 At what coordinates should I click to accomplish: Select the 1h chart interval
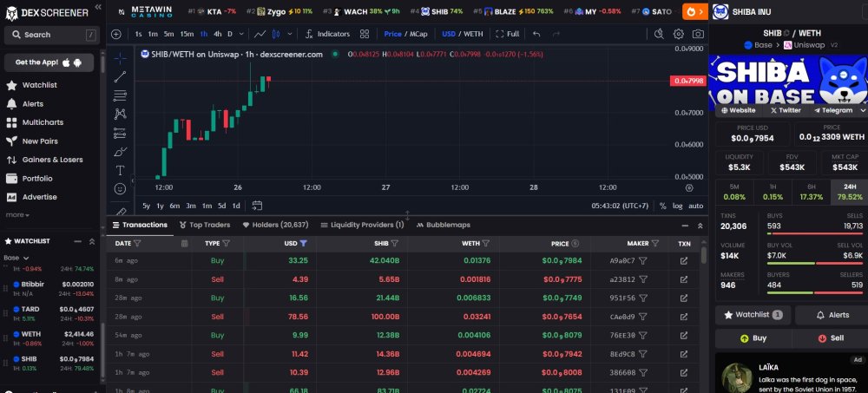pyautogui.click(x=204, y=34)
